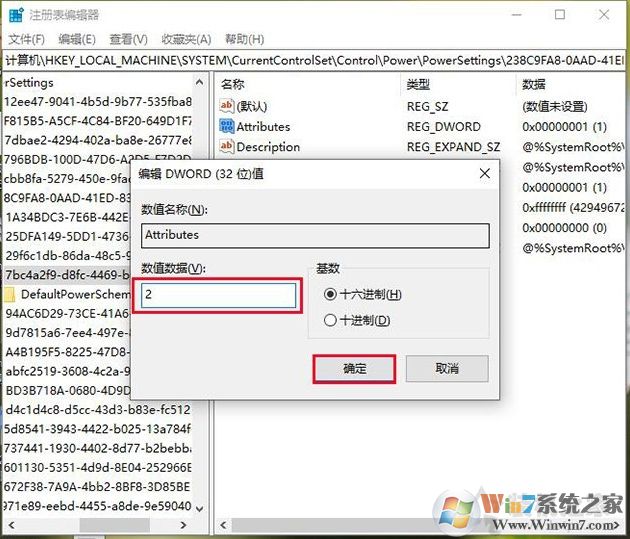Viewport: 630px width, 539px height.
Task: Click the values pane scroll left arrow
Action: tap(223, 525)
